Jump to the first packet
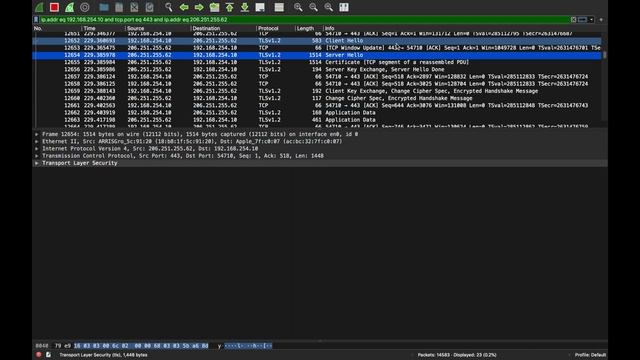The width and height of the screenshot is (640, 360). tap(229, 7)
